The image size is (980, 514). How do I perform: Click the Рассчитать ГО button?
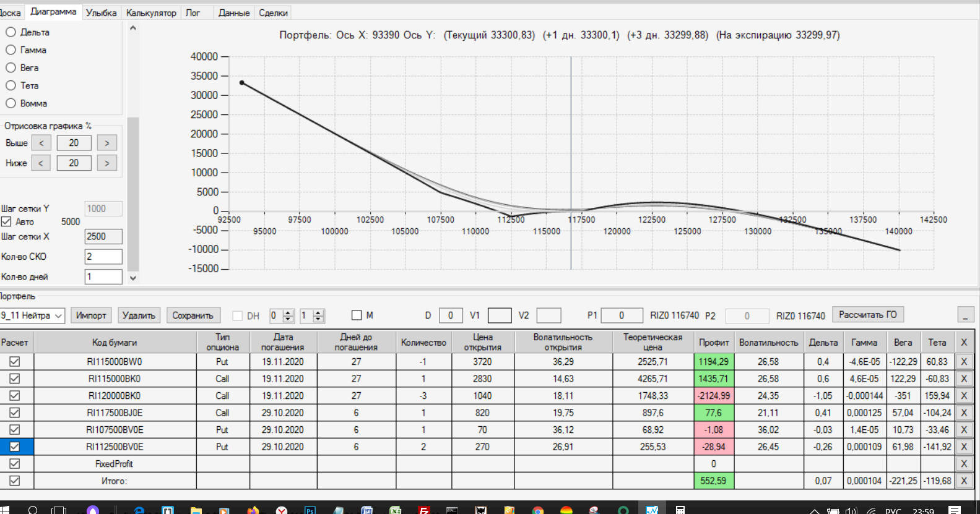click(x=867, y=314)
